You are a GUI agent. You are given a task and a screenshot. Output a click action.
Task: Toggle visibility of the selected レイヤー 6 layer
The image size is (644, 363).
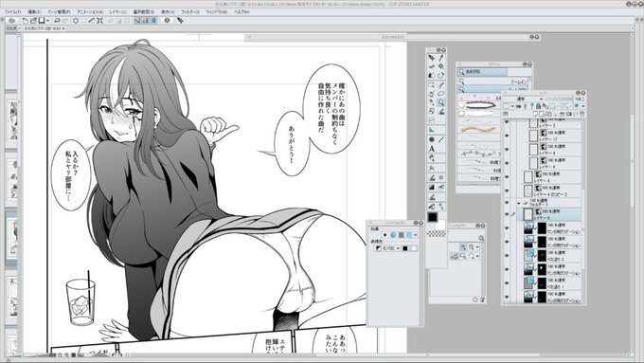click(x=507, y=214)
